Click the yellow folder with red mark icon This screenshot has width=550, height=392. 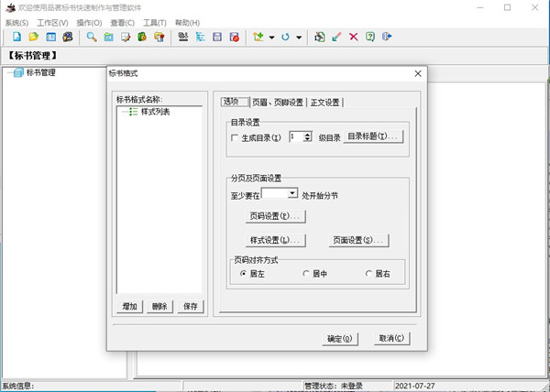point(159,37)
